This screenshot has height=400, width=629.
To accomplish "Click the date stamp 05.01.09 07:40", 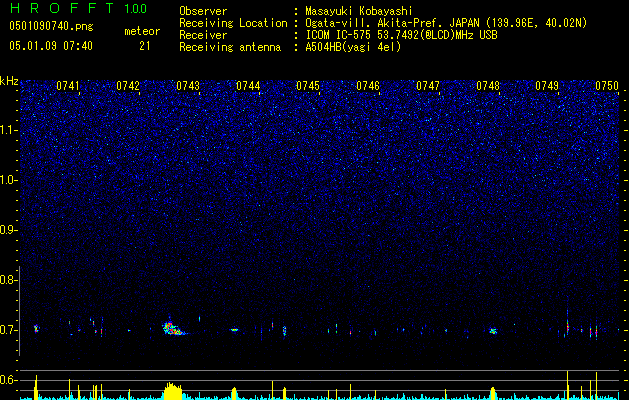I will (51, 46).
